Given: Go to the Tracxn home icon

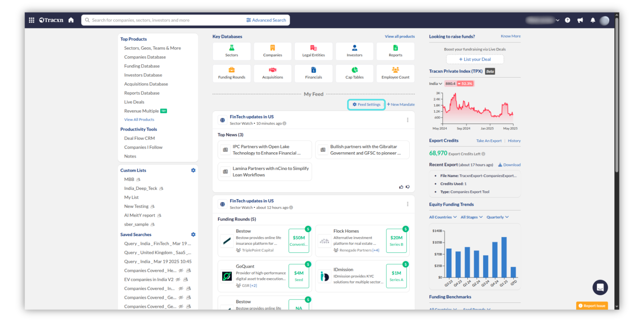Looking at the screenshot, I should click(x=71, y=20).
